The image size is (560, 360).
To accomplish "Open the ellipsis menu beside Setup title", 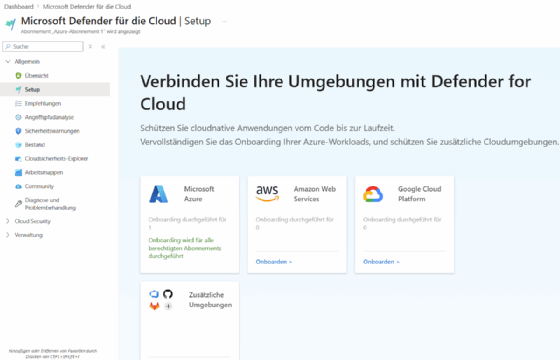I will [x=224, y=21].
